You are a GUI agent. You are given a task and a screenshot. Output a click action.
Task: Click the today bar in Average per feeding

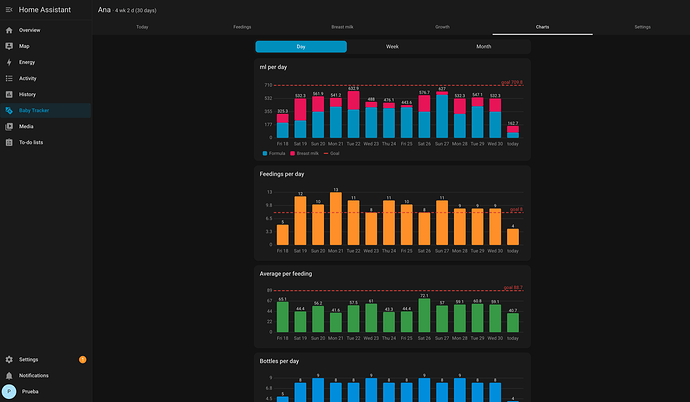point(513,322)
